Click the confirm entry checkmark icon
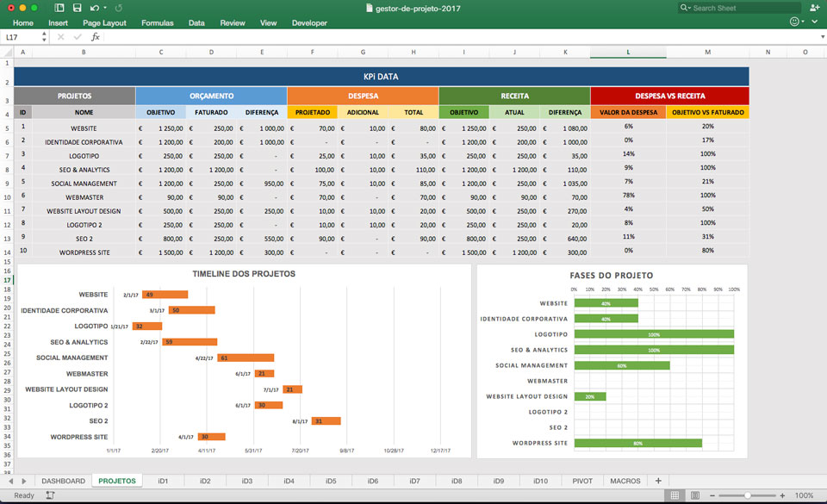827x504 pixels. (x=78, y=37)
